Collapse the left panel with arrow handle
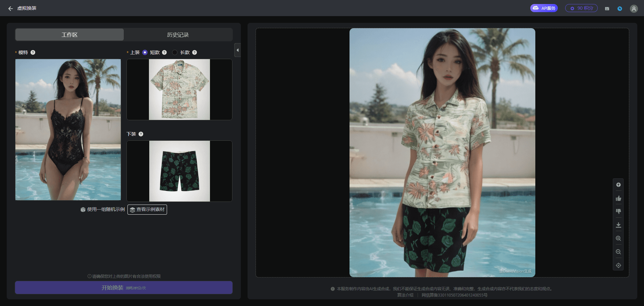 tap(237, 50)
